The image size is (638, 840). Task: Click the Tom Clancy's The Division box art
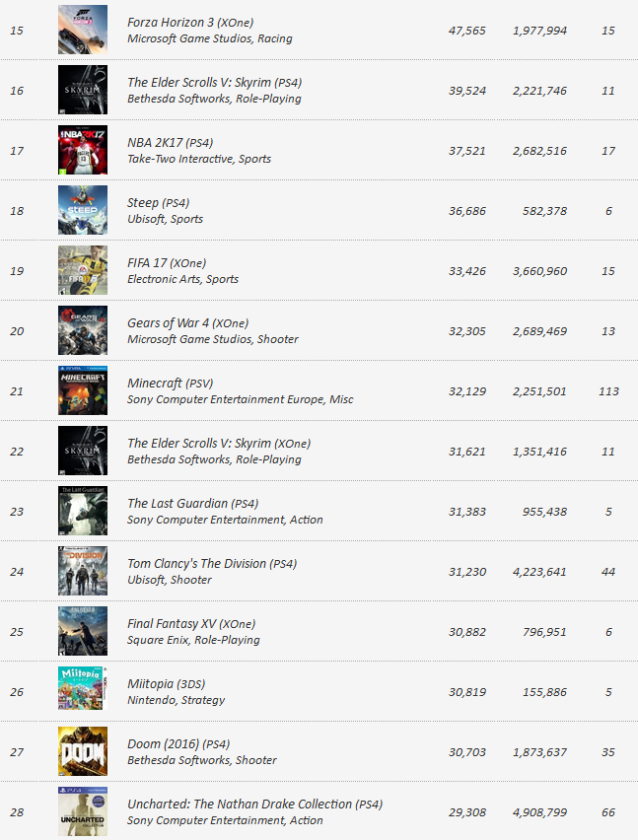pos(83,571)
